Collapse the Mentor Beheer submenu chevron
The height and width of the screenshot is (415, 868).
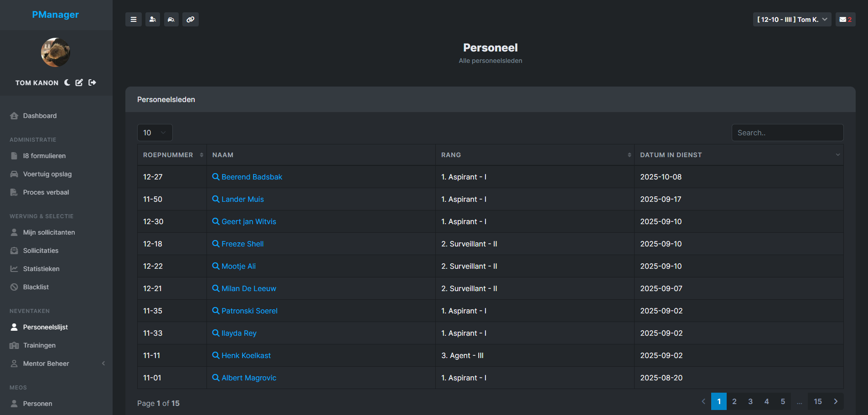point(103,364)
